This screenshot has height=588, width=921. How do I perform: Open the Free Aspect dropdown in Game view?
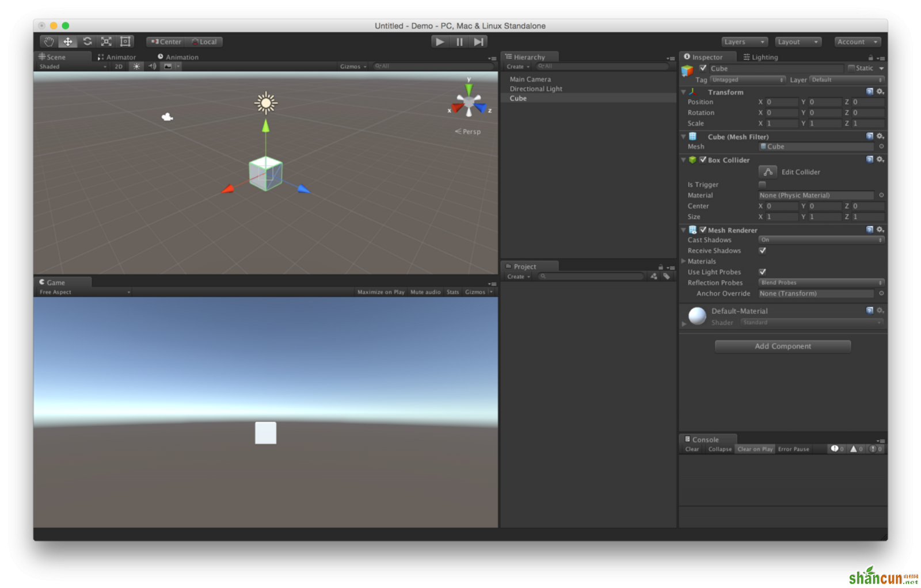[85, 292]
